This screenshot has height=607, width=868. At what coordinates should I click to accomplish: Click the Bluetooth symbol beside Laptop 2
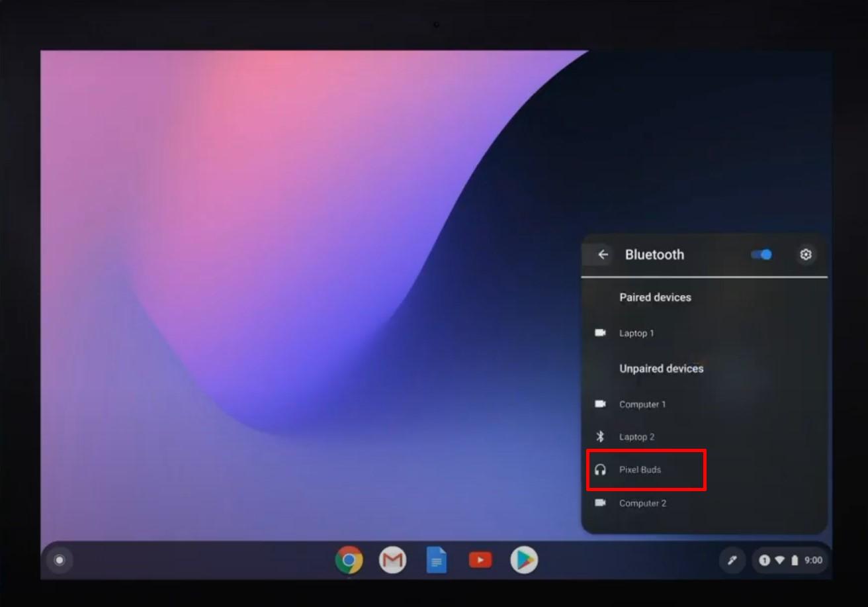point(600,437)
